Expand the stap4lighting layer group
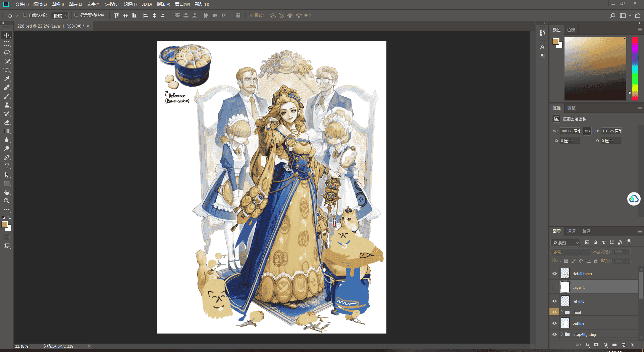Viewport: 644px width, 352px height. click(x=562, y=334)
